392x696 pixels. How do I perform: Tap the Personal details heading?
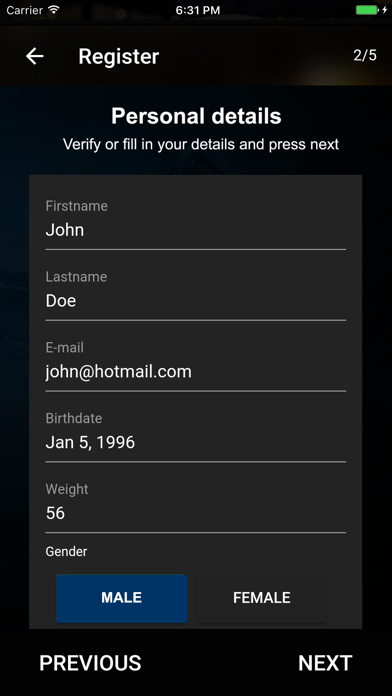point(196,116)
